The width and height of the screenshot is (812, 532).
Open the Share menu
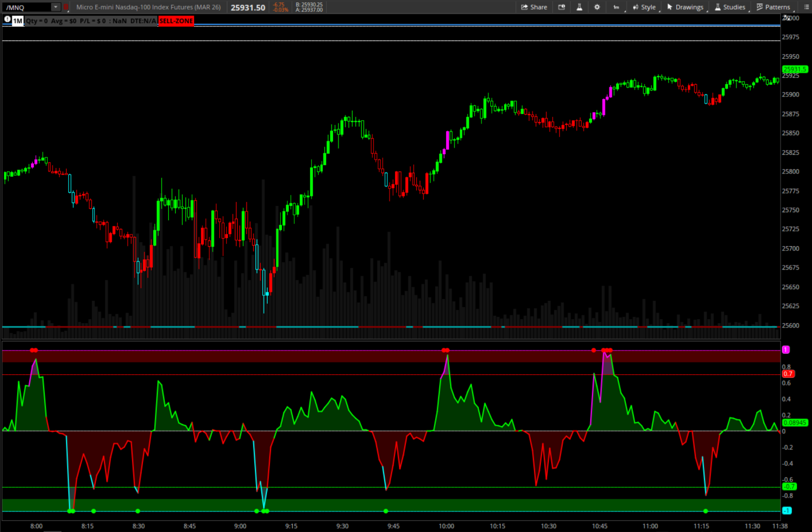534,7
